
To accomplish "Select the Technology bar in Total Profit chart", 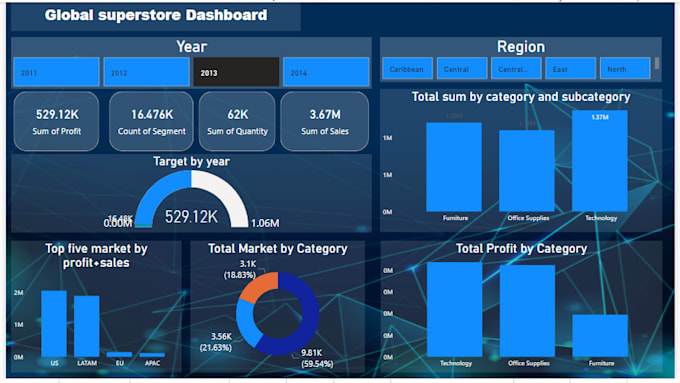I will click(454, 309).
